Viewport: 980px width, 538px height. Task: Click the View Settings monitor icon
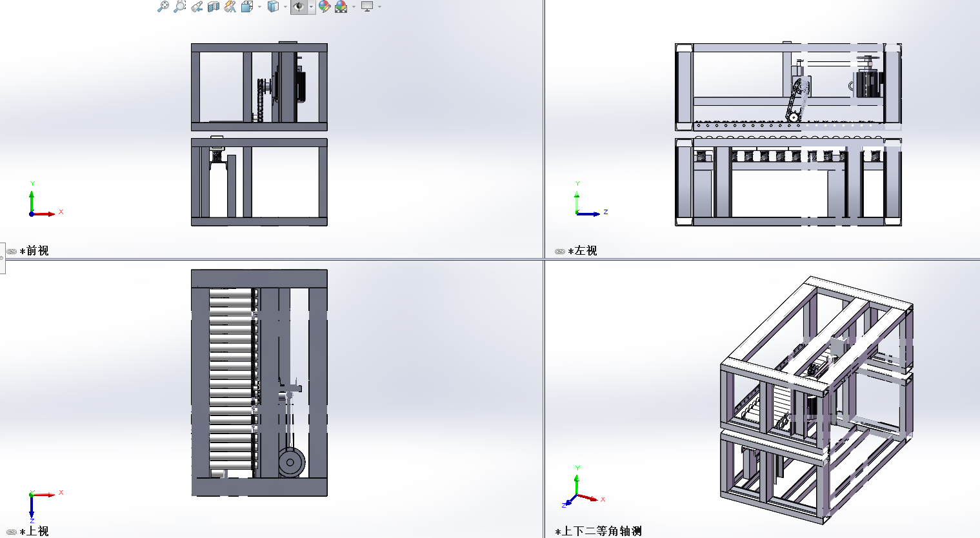coord(367,6)
